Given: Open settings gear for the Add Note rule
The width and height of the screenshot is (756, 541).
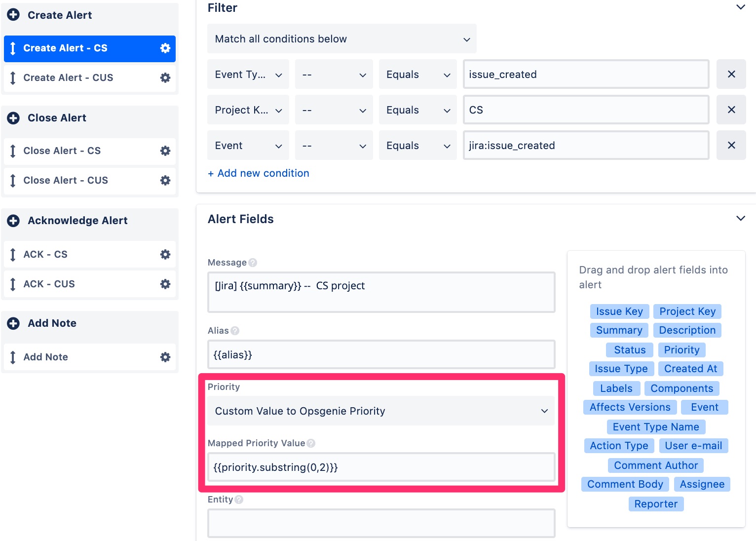Looking at the screenshot, I should click(x=165, y=357).
